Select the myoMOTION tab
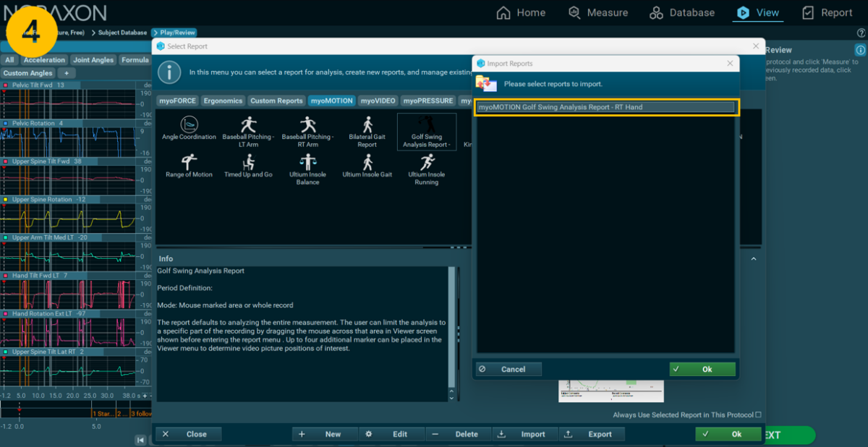Screen dimensions: 868x447 pos(331,101)
